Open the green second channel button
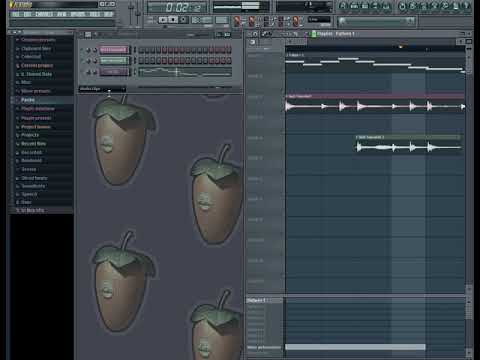 [113, 61]
